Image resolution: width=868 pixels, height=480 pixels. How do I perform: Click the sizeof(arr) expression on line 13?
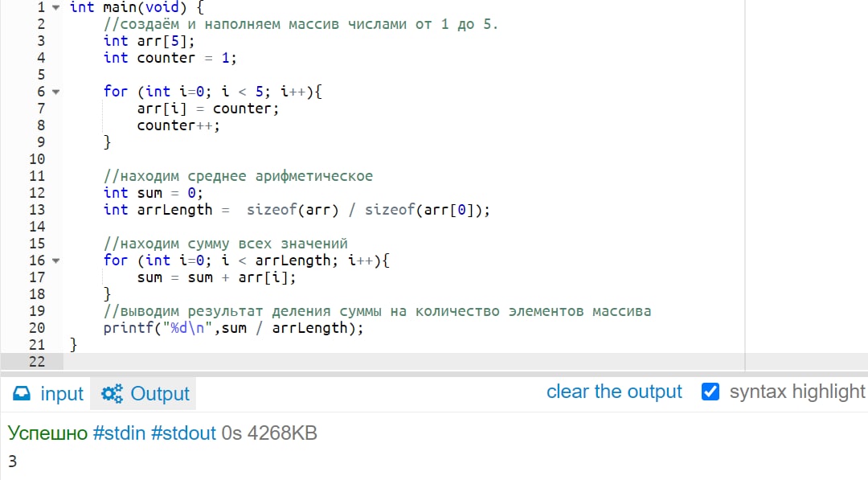tap(293, 210)
